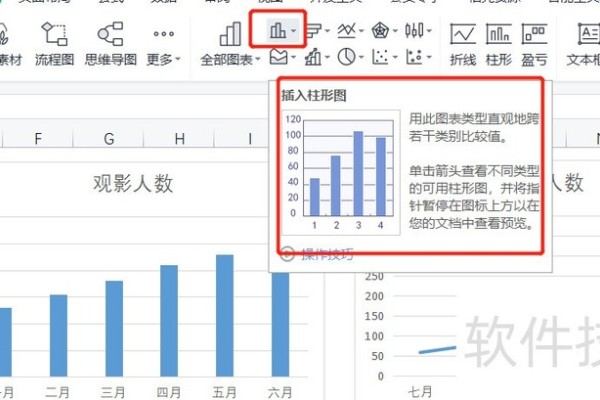The height and width of the screenshot is (400, 600).
Task: Open the 全部图表 all charts gallery
Action: (230, 43)
